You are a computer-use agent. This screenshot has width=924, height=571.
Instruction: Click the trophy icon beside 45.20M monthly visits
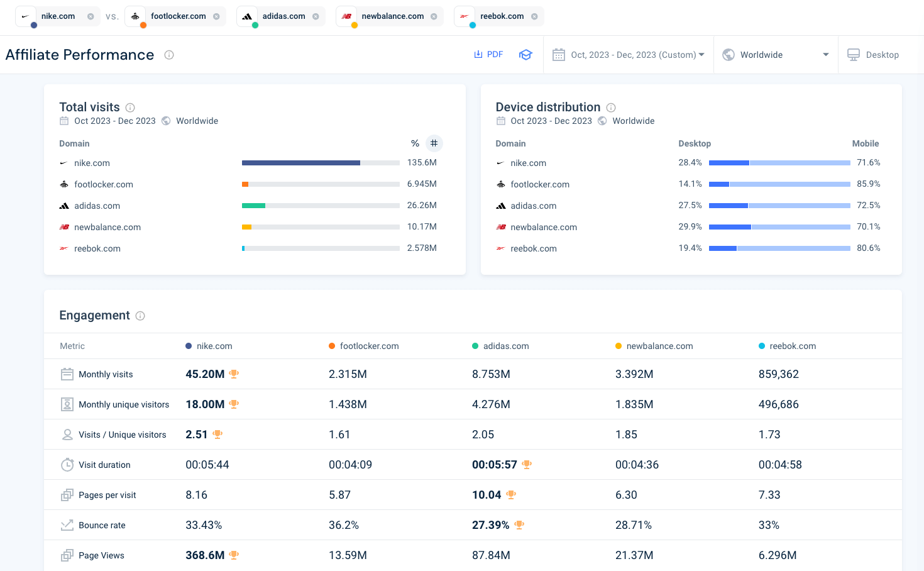point(233,374)
